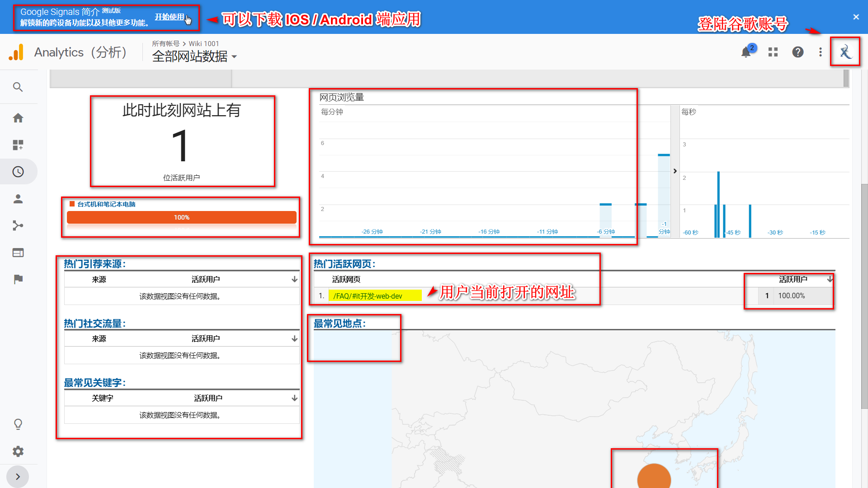Click 来源 column header in 热门社交流量

click(99, 338)
